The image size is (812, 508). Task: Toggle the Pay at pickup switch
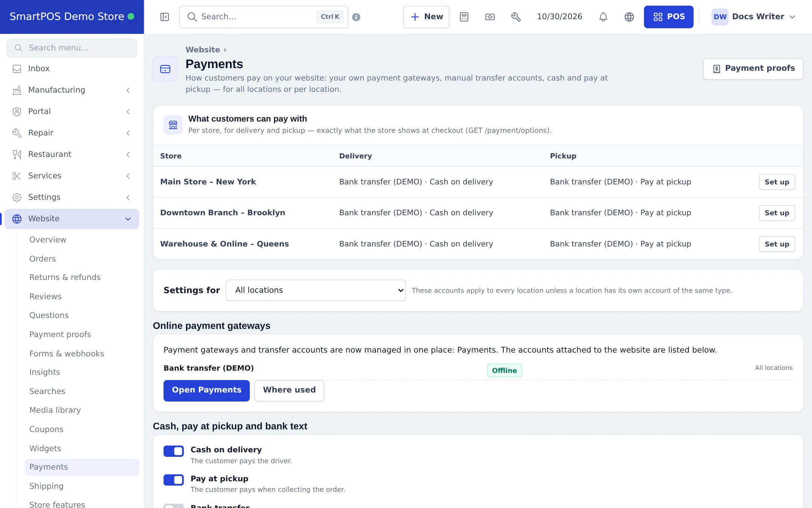click(174, 480)
